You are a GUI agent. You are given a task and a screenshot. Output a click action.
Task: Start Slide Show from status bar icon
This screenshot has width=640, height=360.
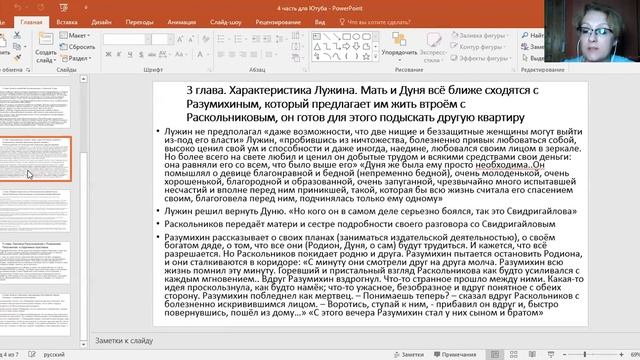pyautogui.click(x=551, y=355)
